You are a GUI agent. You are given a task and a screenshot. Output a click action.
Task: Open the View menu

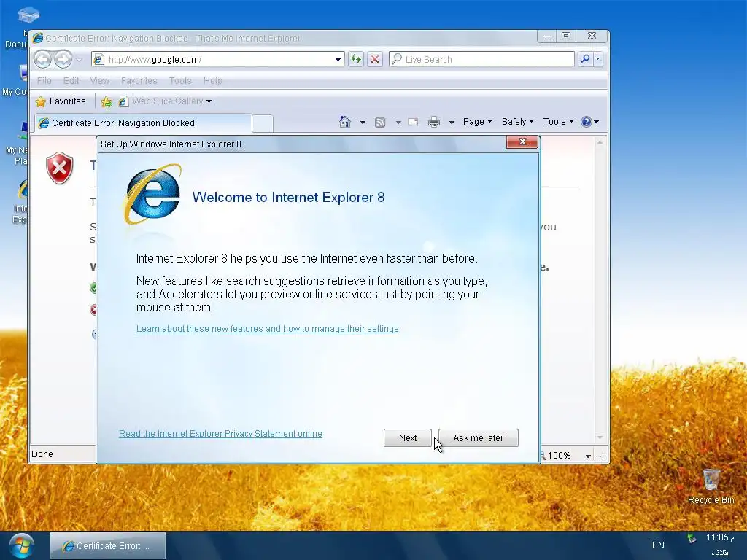[x=99, y=80]
